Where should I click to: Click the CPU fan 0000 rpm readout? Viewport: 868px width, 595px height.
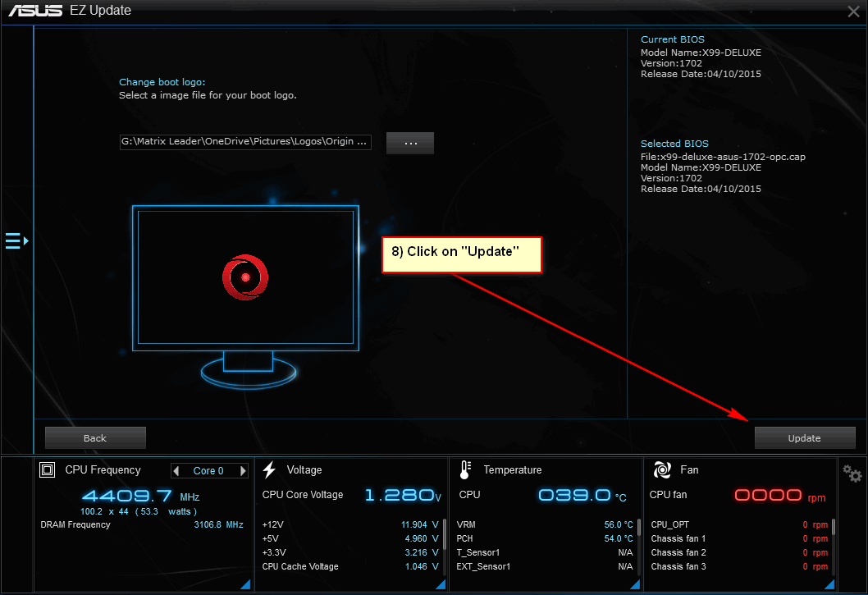point(779,495)
